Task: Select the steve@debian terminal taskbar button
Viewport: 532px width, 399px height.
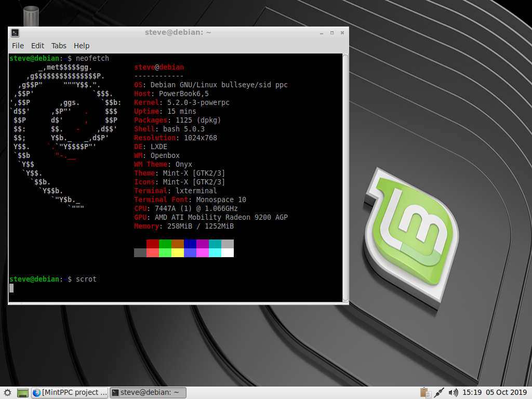Action: [x=148, y=393]
